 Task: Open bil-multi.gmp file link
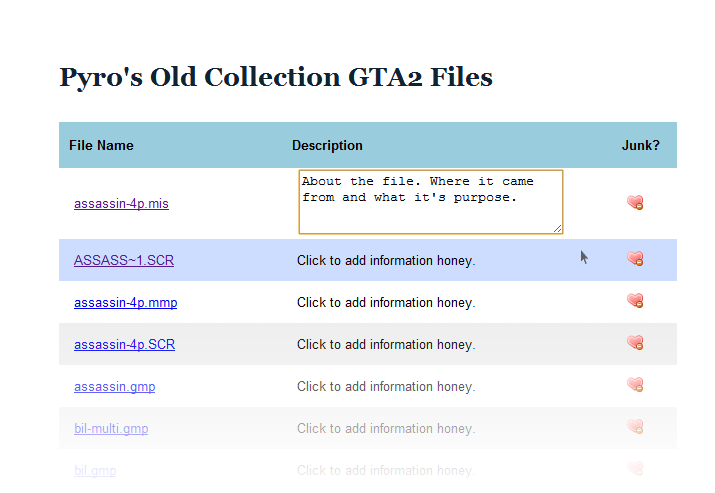pos(111,429)
